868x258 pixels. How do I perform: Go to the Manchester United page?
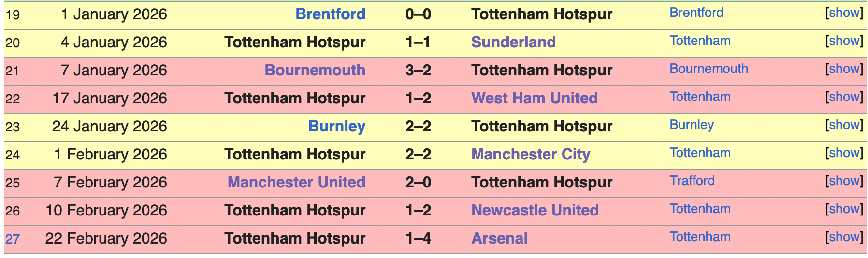tap(296, 182)
